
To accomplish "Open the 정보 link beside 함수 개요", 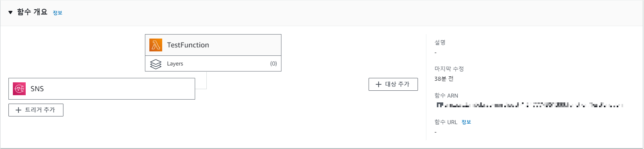I will pyautogui.click(x=57, y=13).
